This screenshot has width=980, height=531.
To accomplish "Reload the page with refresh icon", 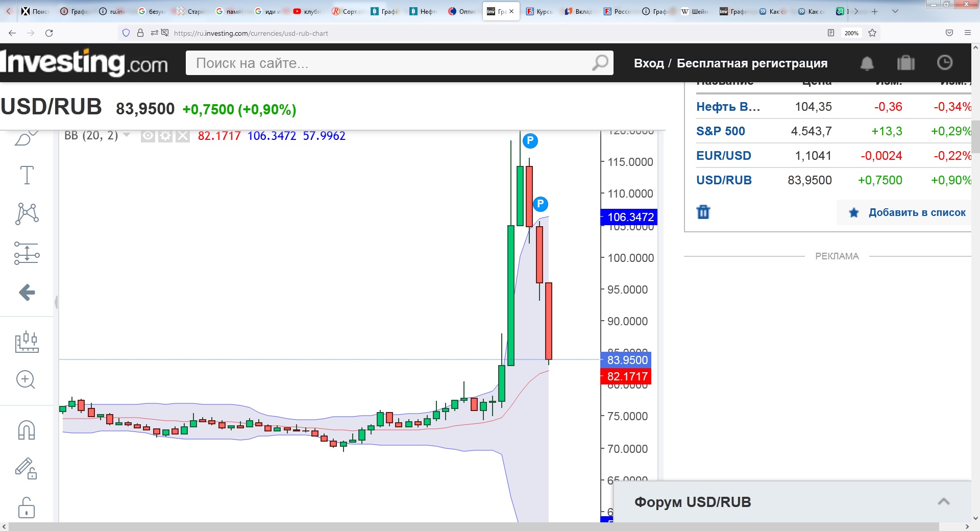I will pyautogui.click(x=49, y=33).
